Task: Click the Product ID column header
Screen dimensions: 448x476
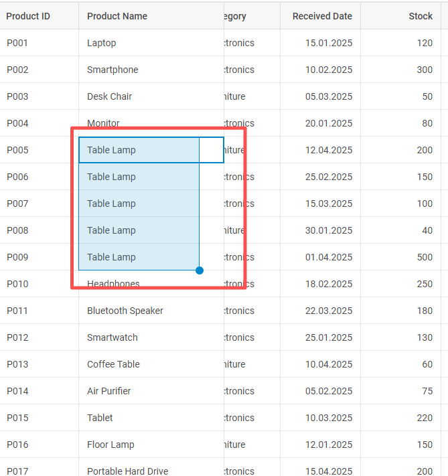Action: tap(28, 16)
